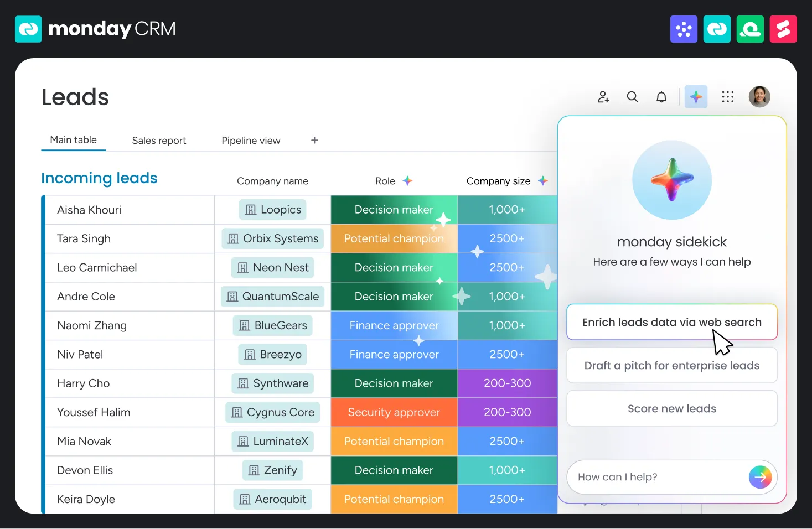
Task: Switch to the Main table tab
Action: pos(74,140)
